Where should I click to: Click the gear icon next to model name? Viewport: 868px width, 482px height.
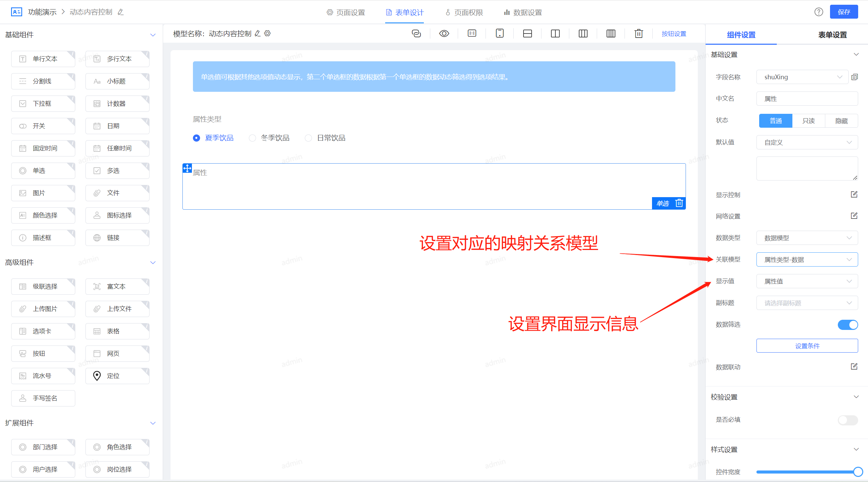click(268, 34)
